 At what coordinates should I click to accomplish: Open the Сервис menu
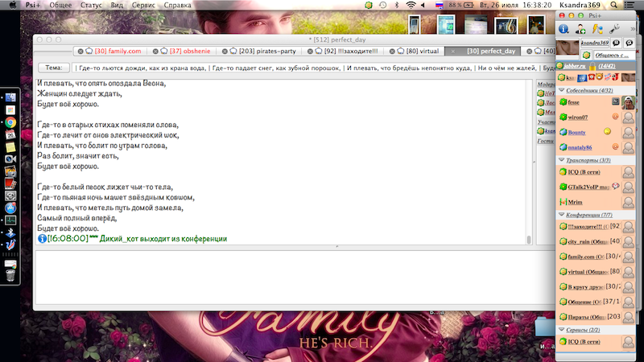tap(143, 5)
